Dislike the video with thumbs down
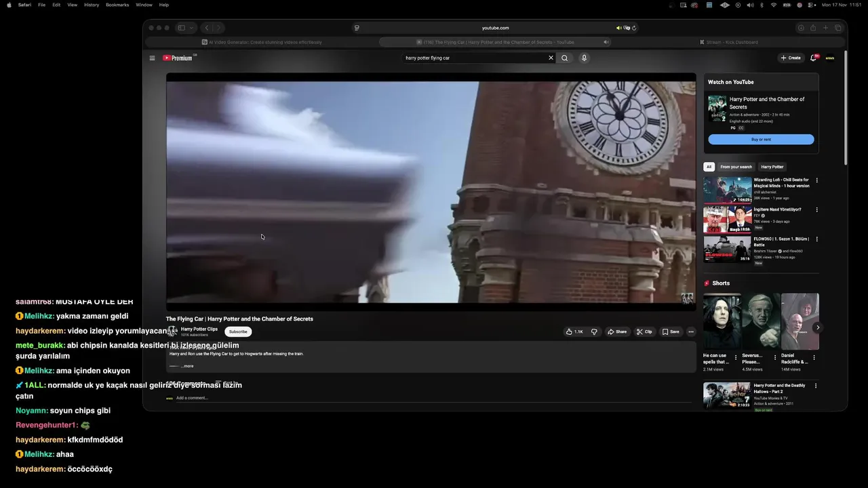Screen dimensions: 868x488 point(594,332)
